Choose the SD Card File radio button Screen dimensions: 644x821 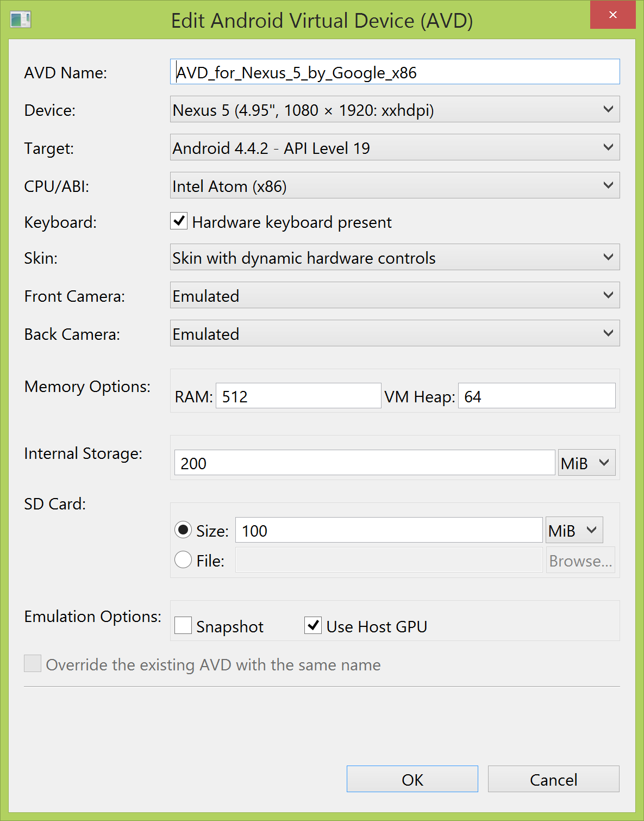(183, 559)
